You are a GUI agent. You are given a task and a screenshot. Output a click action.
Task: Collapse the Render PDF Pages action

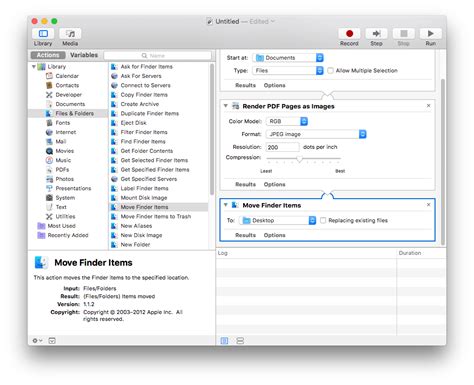coord(225,106)
